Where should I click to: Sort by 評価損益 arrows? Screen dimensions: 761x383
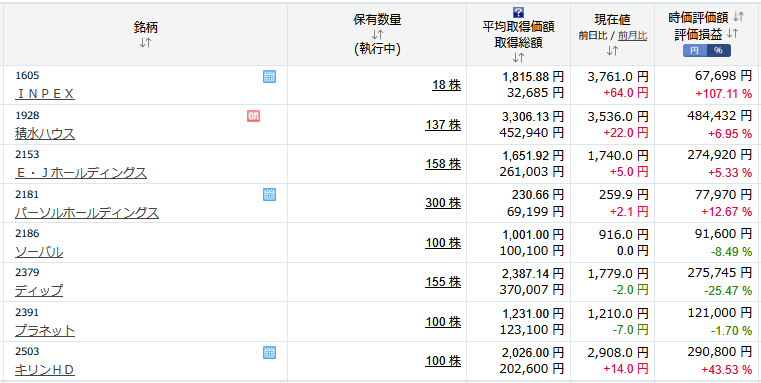pos(732,33)
